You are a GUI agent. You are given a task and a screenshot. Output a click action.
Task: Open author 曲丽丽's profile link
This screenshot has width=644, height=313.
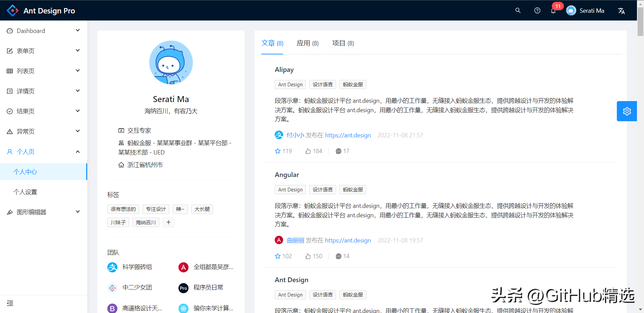(x=295, y=240)
